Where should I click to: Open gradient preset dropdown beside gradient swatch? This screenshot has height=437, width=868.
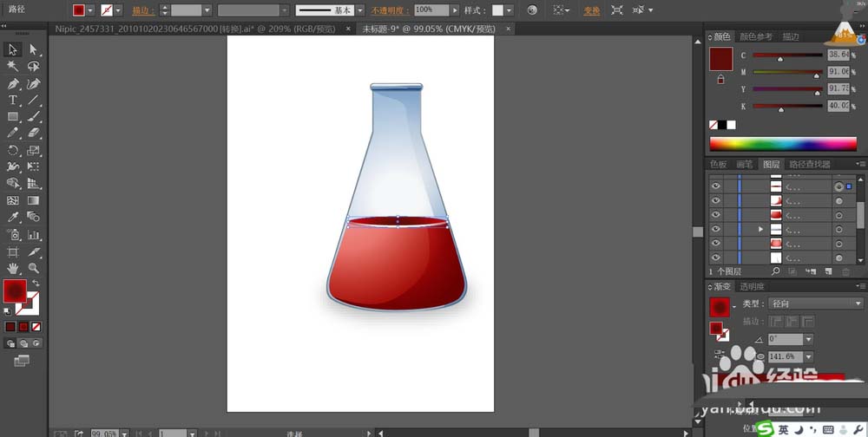point(734,306)
